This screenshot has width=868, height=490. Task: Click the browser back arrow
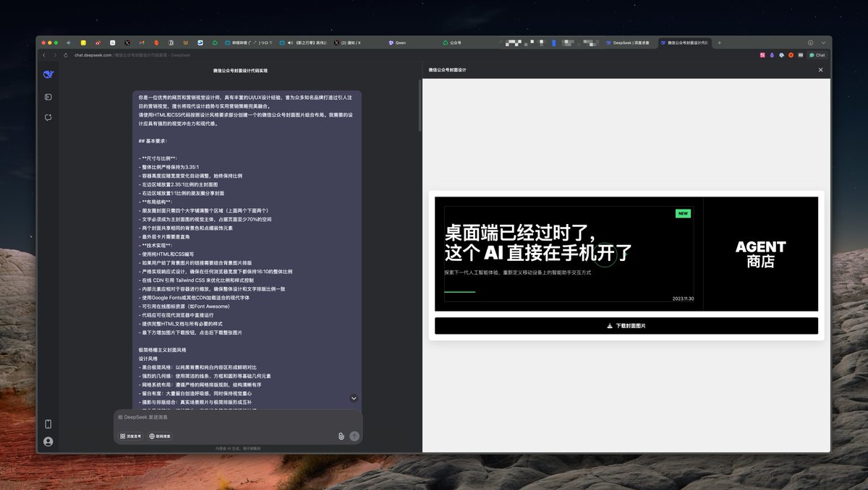coord(44,55)
